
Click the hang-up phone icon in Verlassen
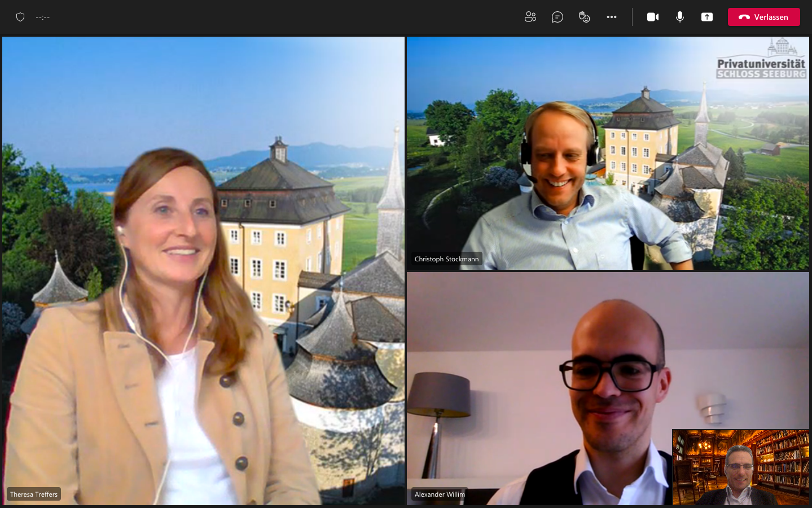pos(744,17)
